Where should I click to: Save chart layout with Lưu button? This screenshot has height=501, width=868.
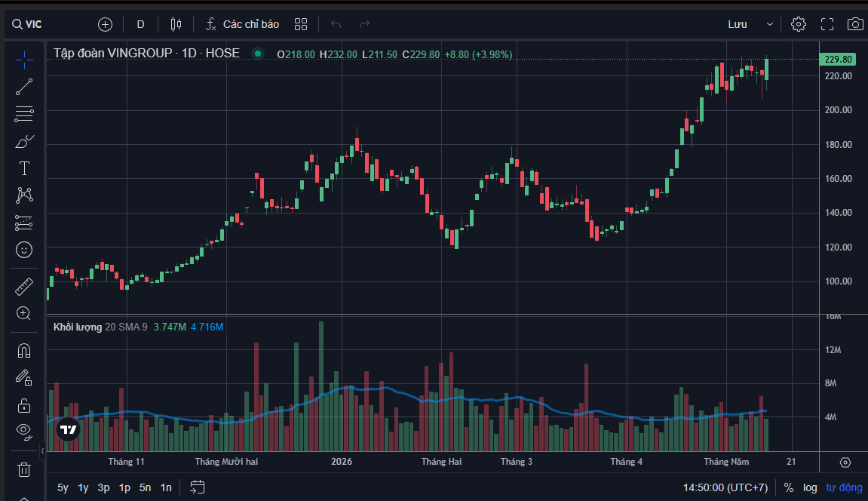tap(738, 24)
